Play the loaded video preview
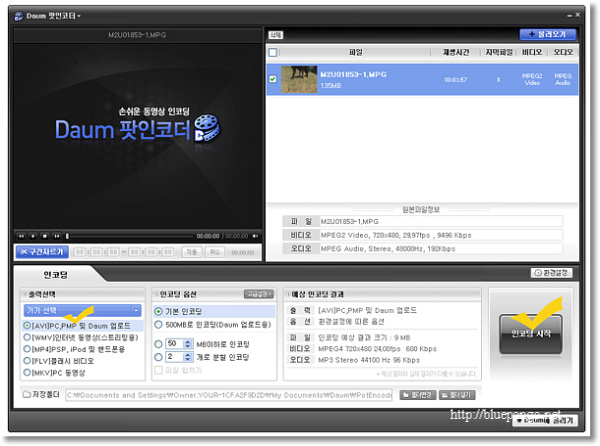 click(x=33, y=236)
